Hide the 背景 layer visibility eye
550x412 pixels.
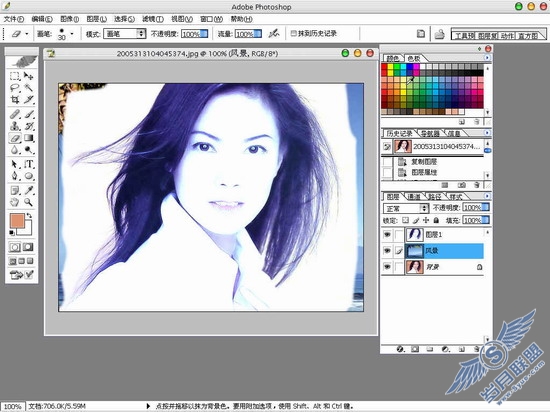coord(387,267)
